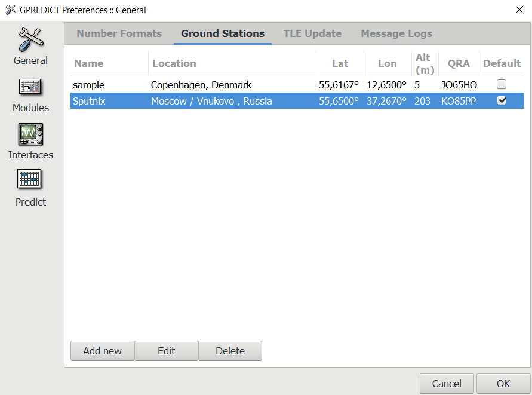Toggle default checkbox for Sputnix station

coord(502,101)
